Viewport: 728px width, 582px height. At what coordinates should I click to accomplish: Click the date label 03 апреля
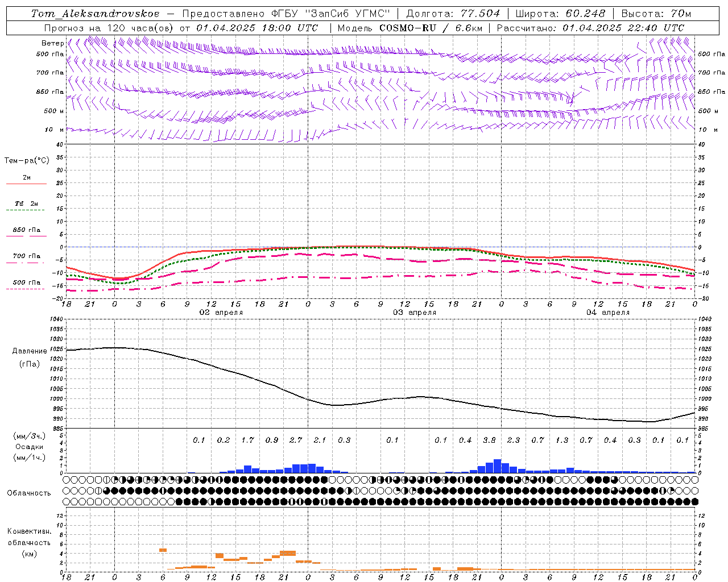coord(415,313)
